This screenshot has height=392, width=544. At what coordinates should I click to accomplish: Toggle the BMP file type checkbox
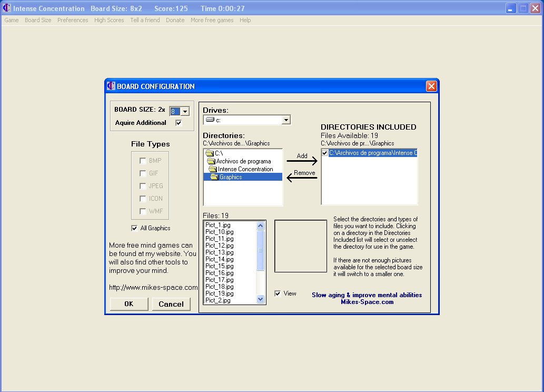tap(143, 161)
